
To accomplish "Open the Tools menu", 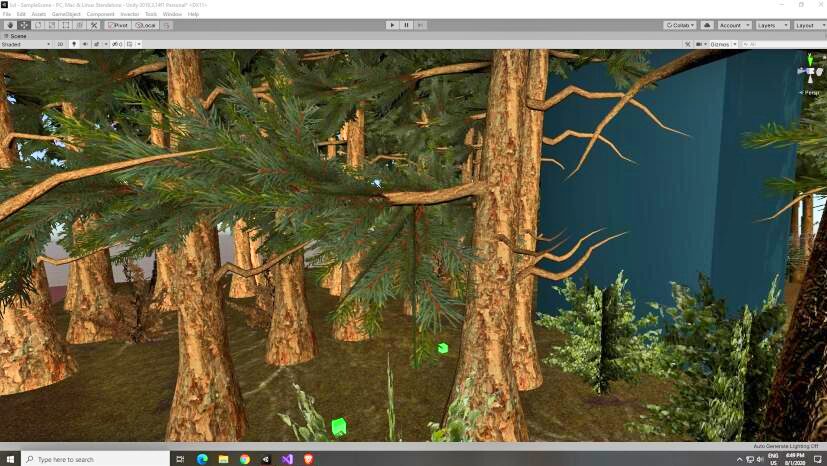I will [x=151, y=14].
